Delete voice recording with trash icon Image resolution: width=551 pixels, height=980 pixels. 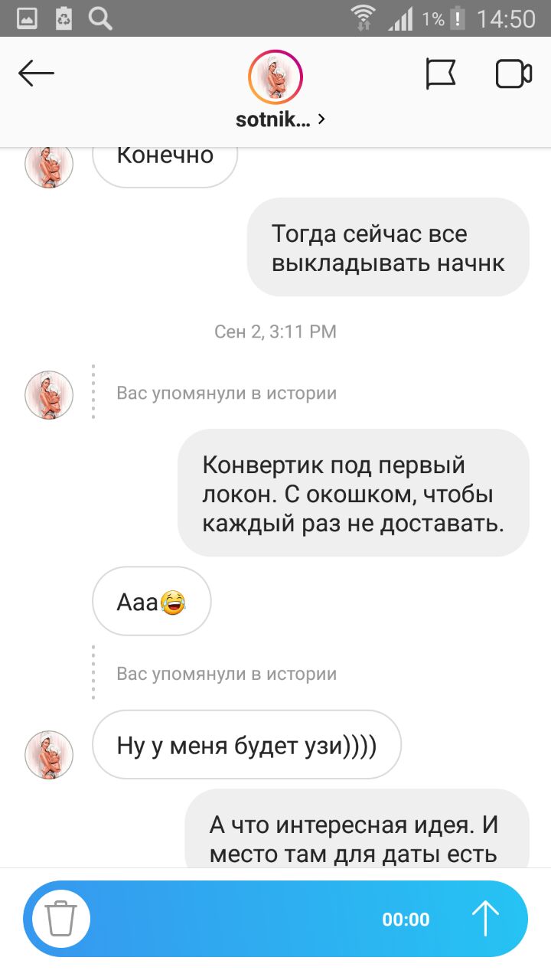pos(60,919)
